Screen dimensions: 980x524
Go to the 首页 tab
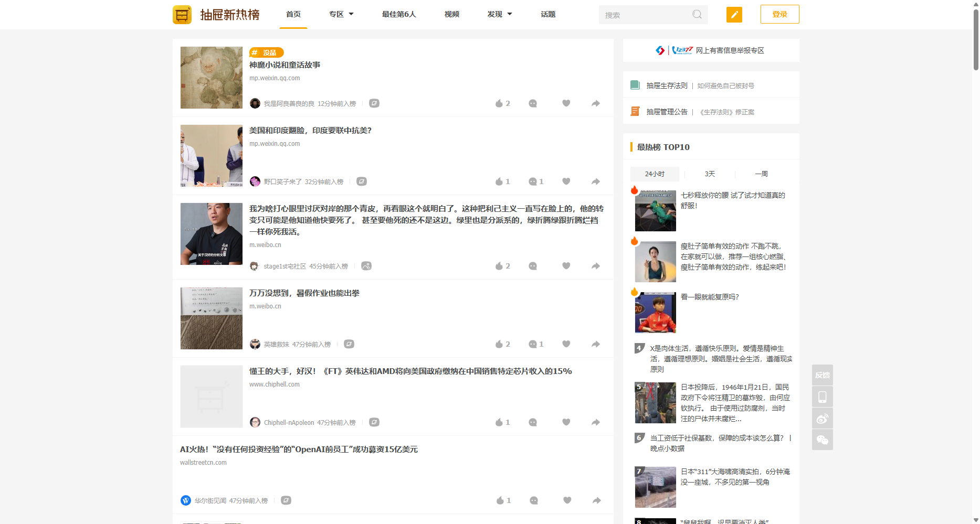293,14
